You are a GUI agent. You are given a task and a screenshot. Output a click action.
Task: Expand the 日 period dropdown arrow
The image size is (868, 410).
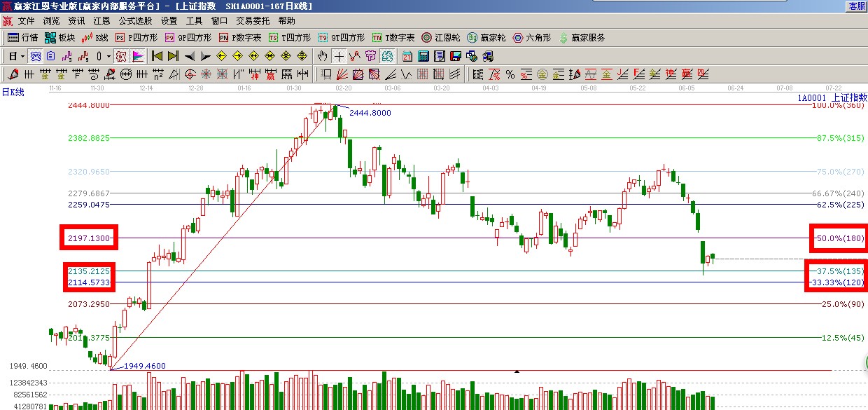[22, 56]
